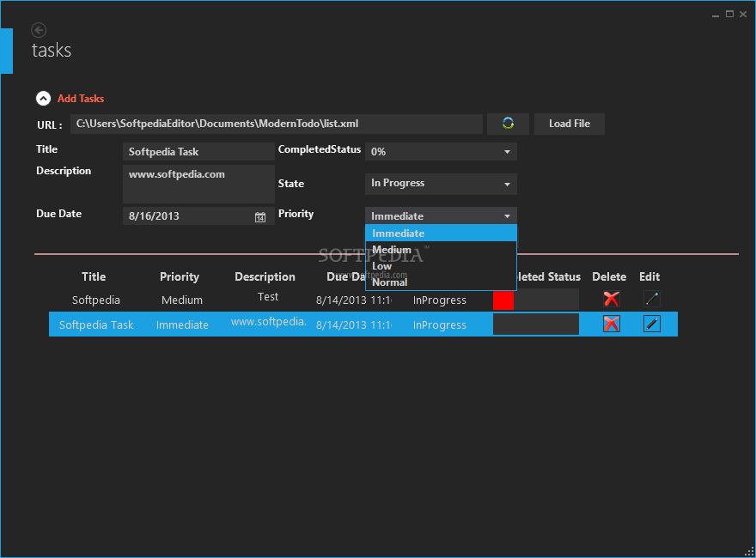Click the Due Date field showing 8/16/2013
Viewport: 756px width, 558px height.
click(x=198, y=215)
